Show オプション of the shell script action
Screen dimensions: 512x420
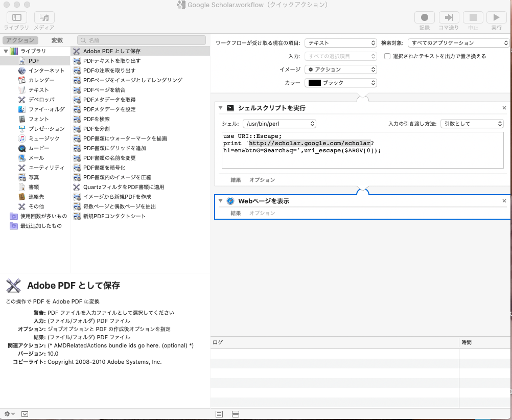coord(262,180)
